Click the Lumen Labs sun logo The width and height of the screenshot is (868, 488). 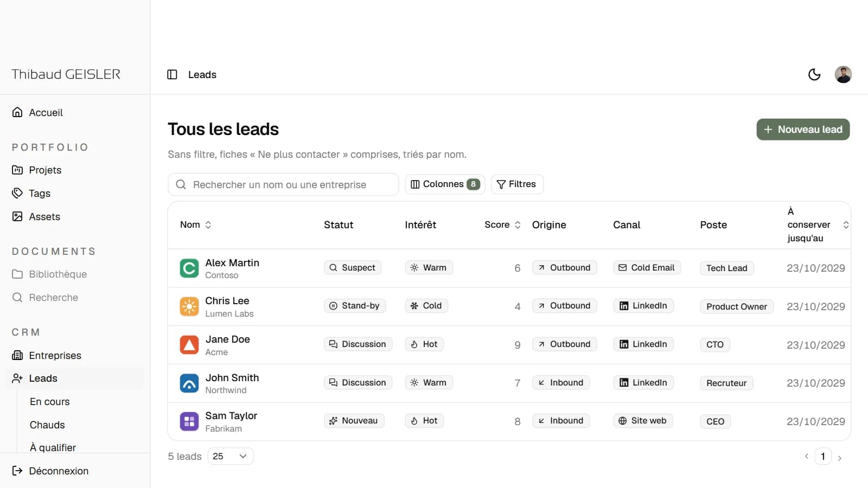click(x=189, y=306)
